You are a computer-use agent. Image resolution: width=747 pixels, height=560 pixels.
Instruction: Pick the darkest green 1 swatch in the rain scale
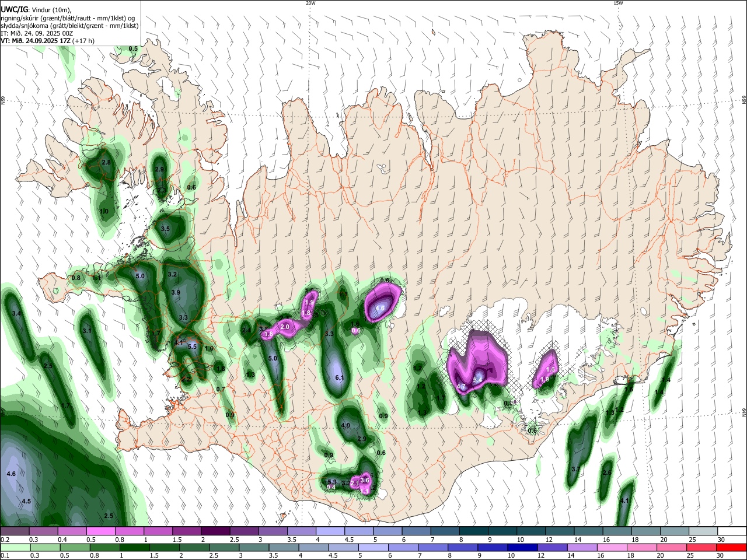pos(134,547)
